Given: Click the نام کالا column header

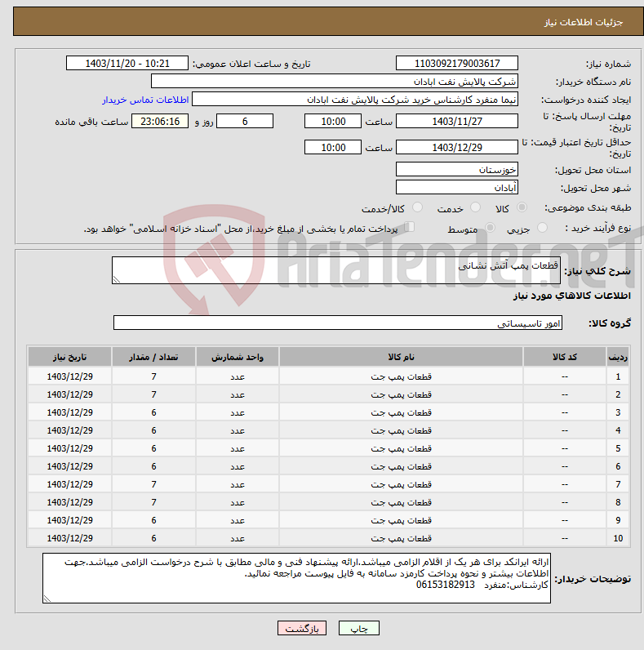Looking at the screenshot, I should tap(401, 357).
